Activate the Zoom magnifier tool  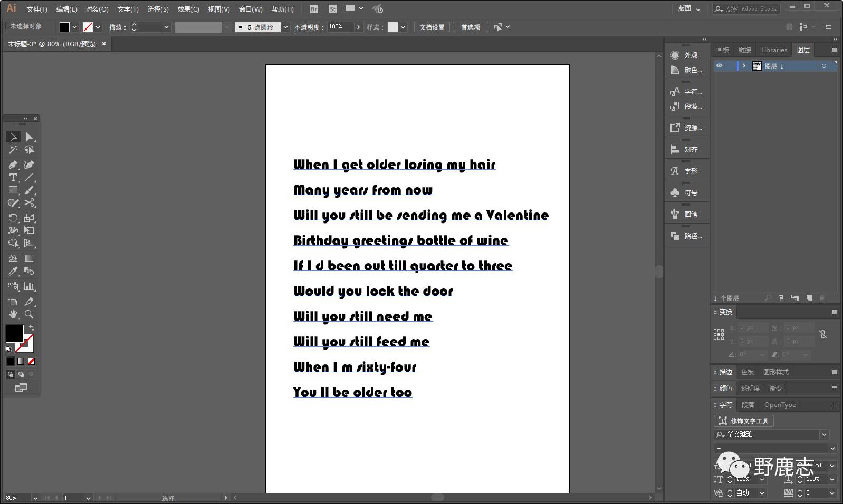[30, 314]
